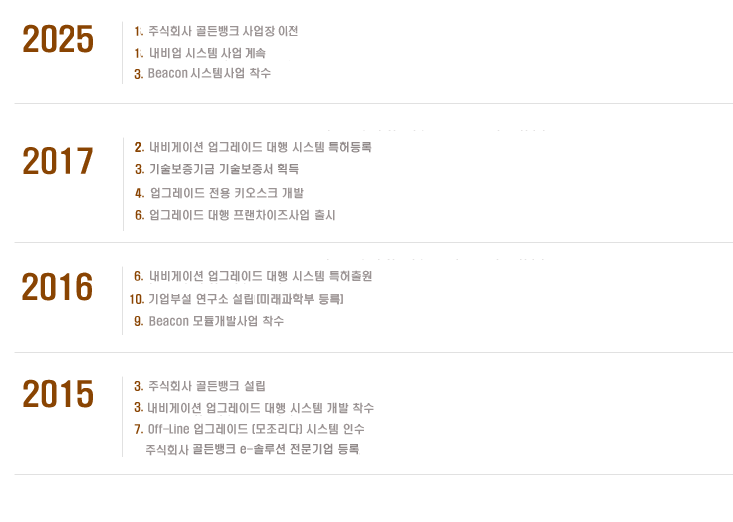Click the 2017 year heading
Screen dimensions: 733x522
(x=58, y=161)
